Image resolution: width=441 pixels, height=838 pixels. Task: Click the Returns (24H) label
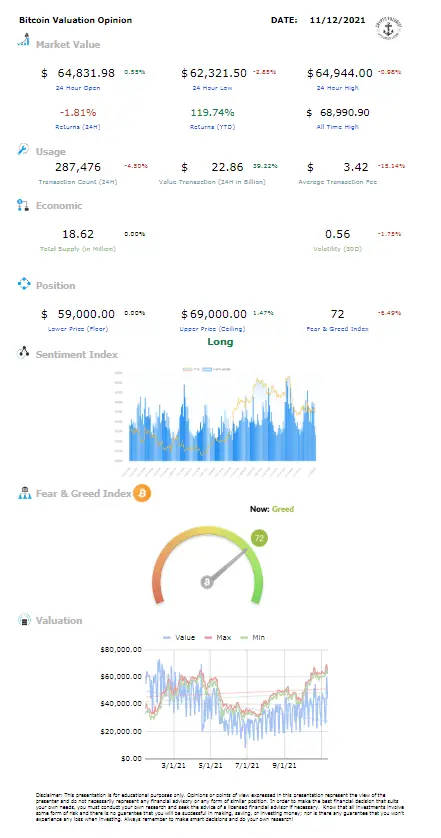coord(78,127)
